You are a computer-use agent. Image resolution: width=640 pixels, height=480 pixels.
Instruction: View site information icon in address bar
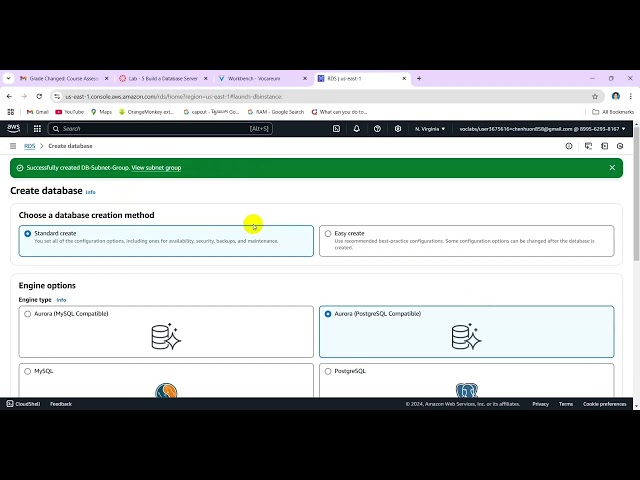pyautogui.click(x=57, y=96)
